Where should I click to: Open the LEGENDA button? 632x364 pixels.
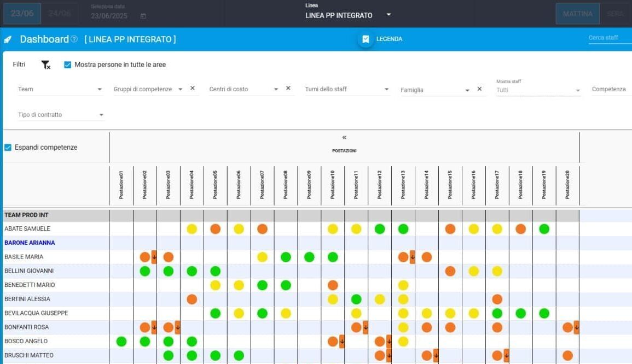[x=381, y=39]
